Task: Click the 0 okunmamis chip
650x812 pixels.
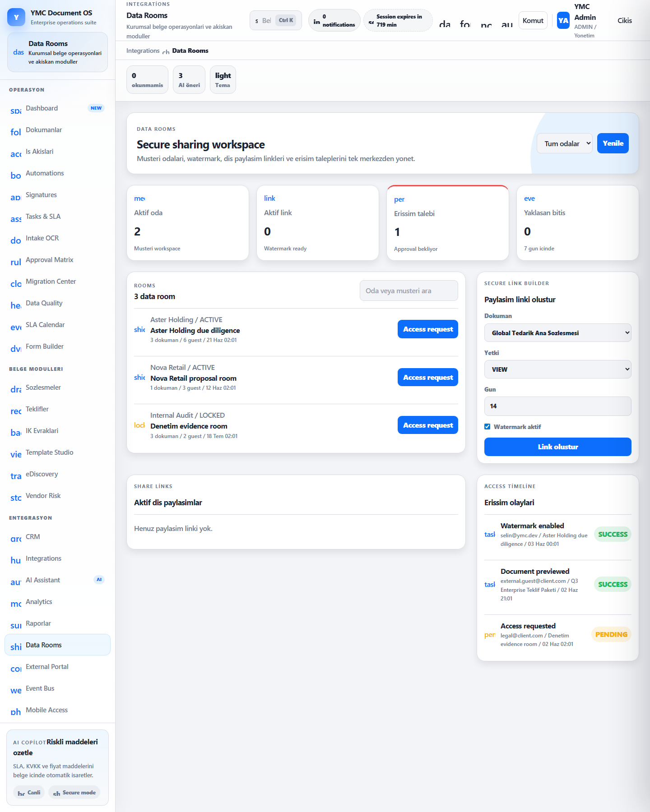Action: click(148, 80)
